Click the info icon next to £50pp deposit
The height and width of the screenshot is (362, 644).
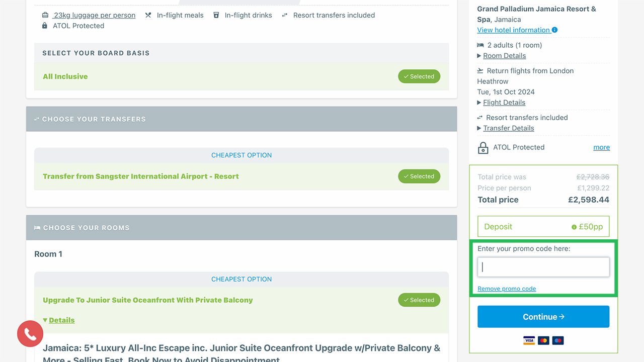pos(574,227)
